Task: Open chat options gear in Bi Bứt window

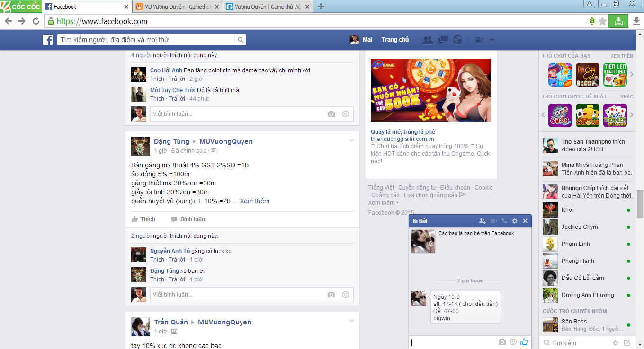Action: (x=515, y=221)
